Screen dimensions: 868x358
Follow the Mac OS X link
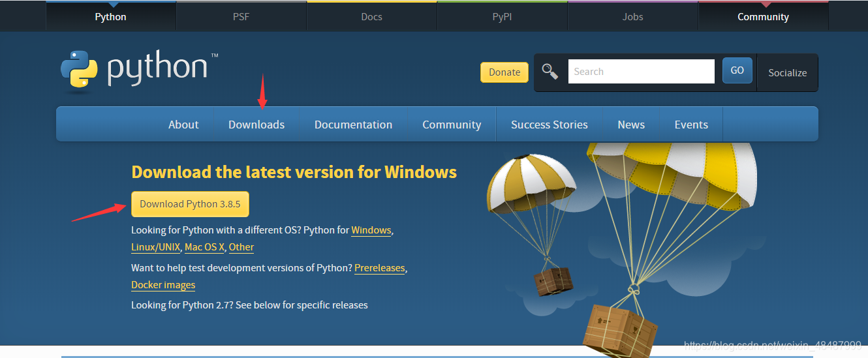pyautogui.click(x=204, y=247)
